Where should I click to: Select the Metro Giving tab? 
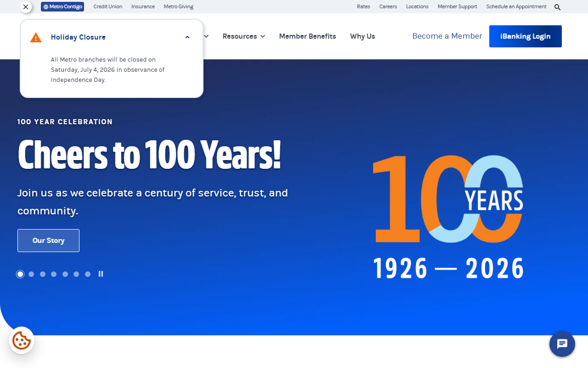tap(179, 7)
